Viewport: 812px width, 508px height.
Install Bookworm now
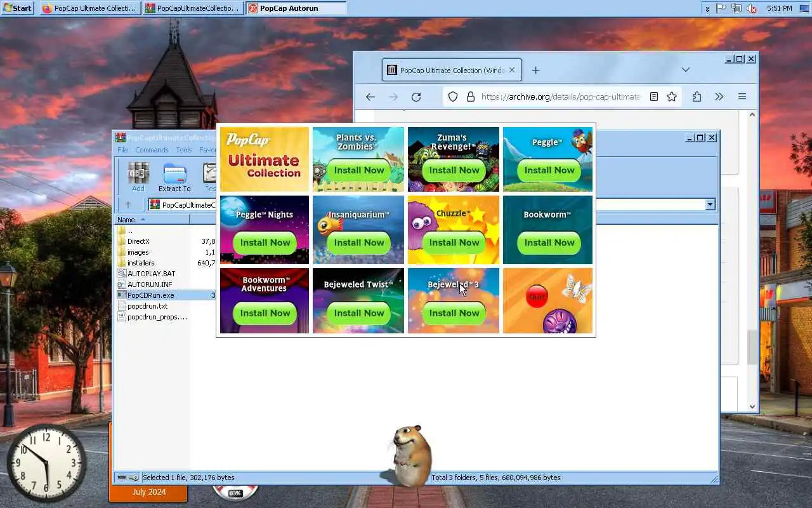[549, 243]
